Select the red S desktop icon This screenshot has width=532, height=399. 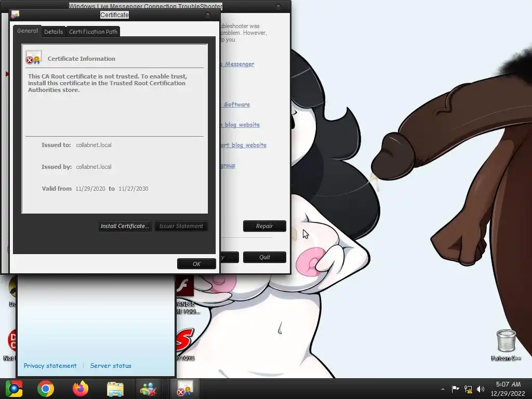(x=185, y=340)
